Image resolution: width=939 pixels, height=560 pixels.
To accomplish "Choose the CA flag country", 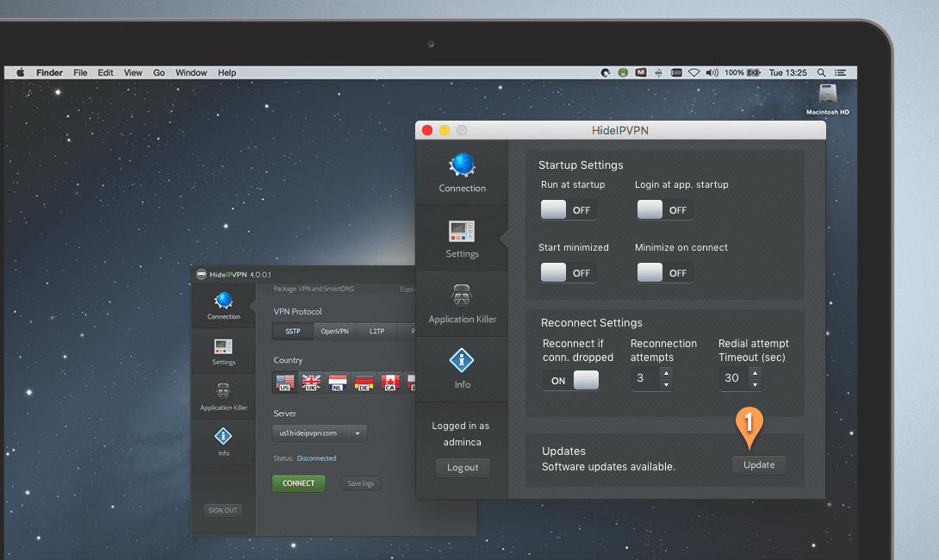I will click(390, 383).
